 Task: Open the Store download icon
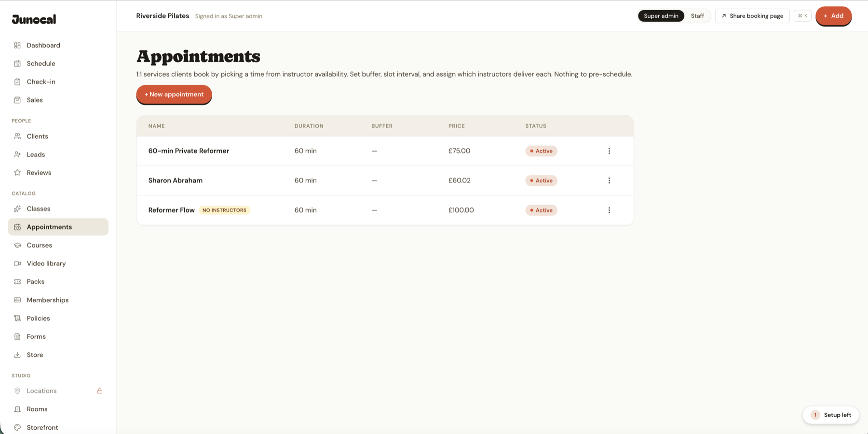[x=17, y=355]
